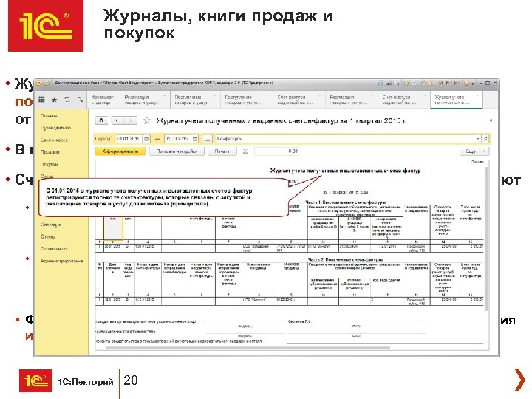
Task: Click the M- memory icon
Action: tap(457, 83)
